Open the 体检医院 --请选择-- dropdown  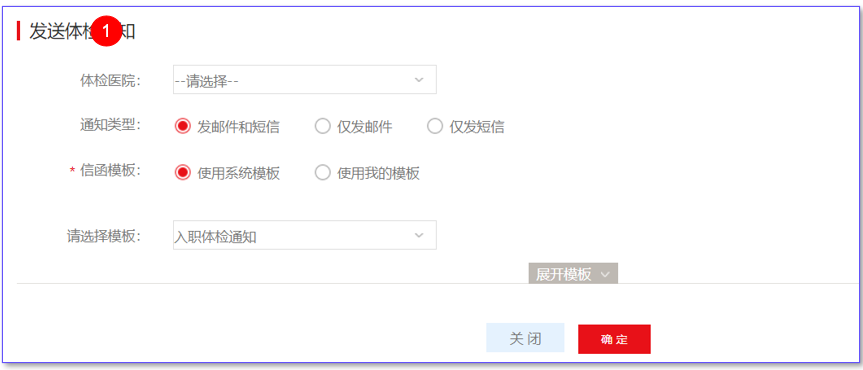(x=305, y=80)
